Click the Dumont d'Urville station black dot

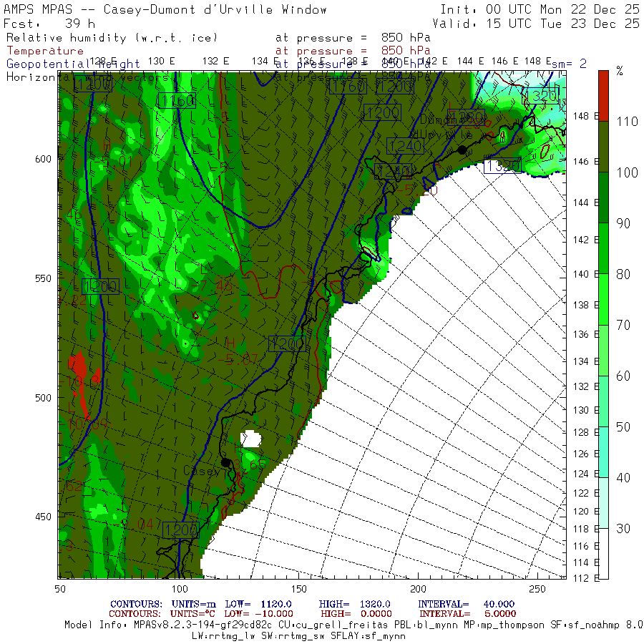coord(462,150)
